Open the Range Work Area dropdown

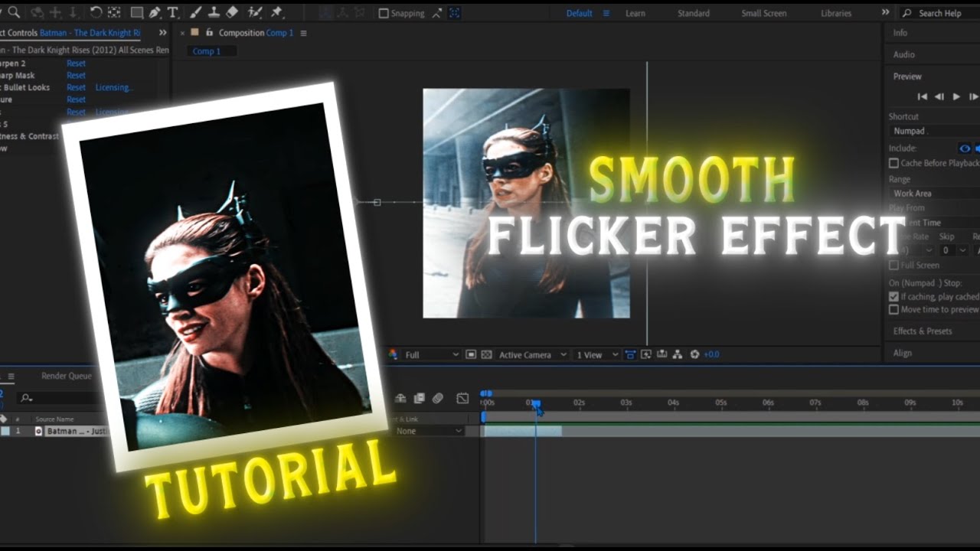tap(934, 194)
